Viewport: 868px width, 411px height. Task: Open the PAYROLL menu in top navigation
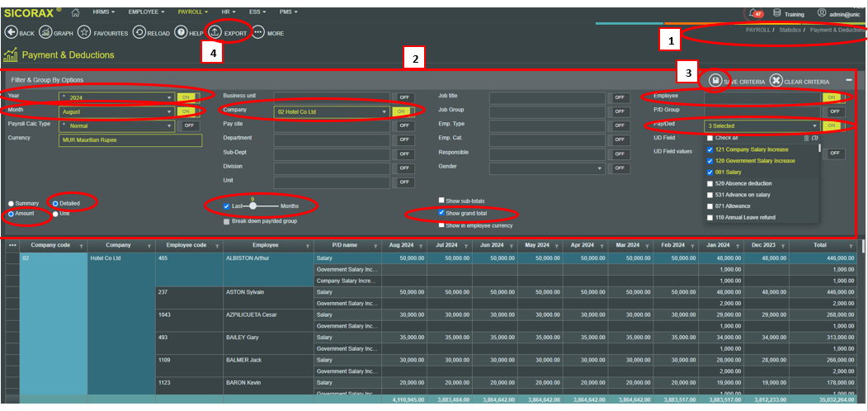point(192,12)
